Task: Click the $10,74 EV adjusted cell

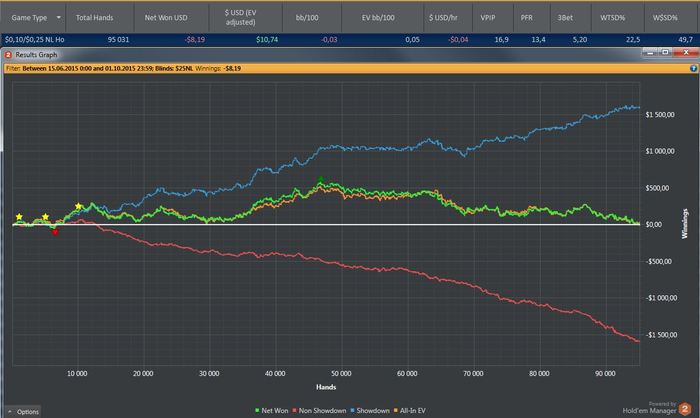Action: pyautogui.click(x=267, y=40)
